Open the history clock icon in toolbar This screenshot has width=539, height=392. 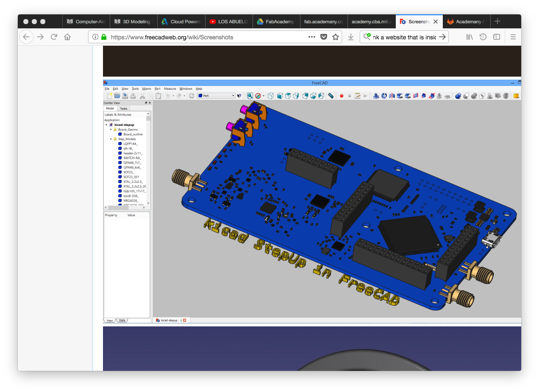[483, 37]
